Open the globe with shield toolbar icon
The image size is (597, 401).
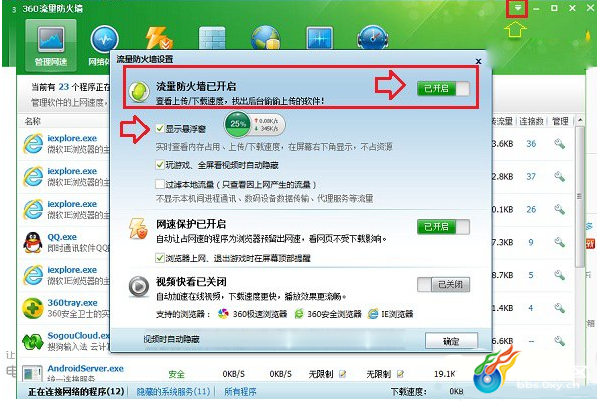266,37
